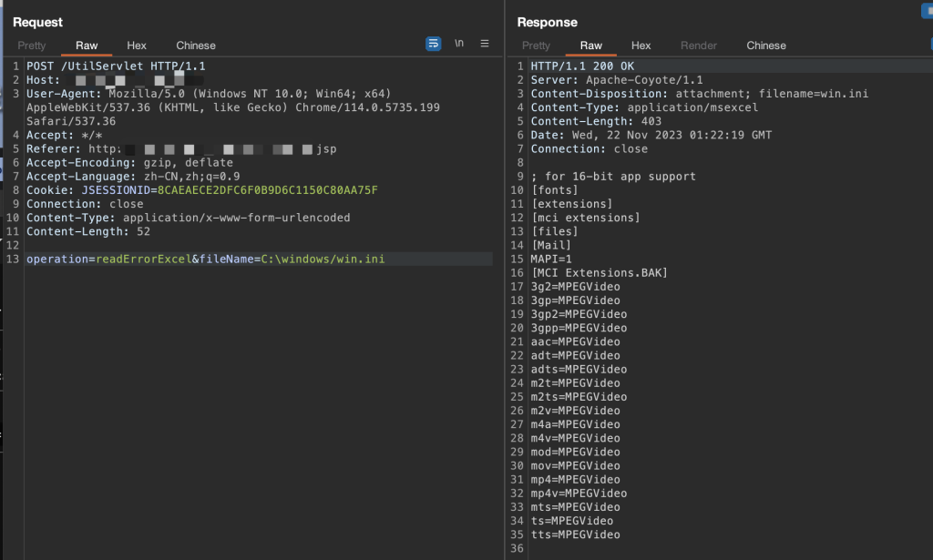
Task: Click the C:\windows/win.ini fileName value
Action: coord(323,259)
